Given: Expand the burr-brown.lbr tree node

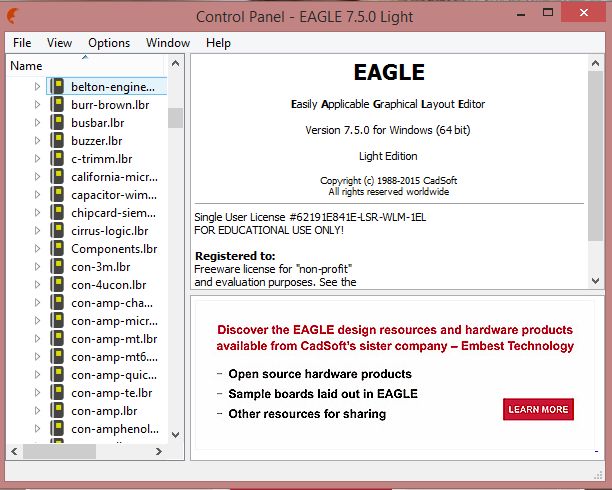Looking at the screenshot, I should 37,105.
